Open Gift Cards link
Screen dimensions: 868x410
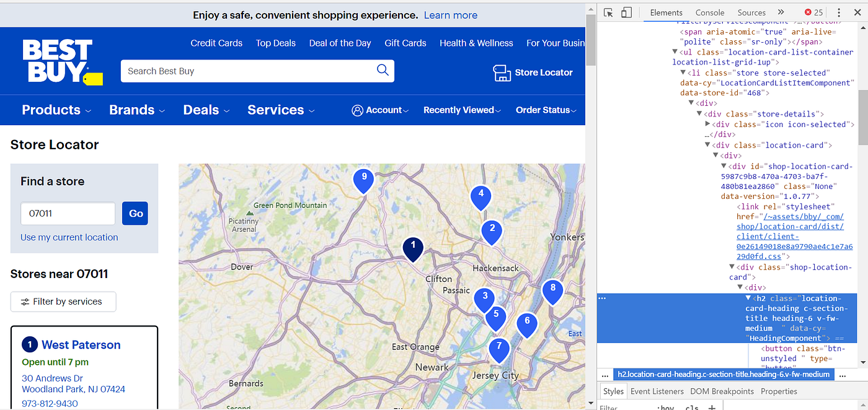pos(405,43)
